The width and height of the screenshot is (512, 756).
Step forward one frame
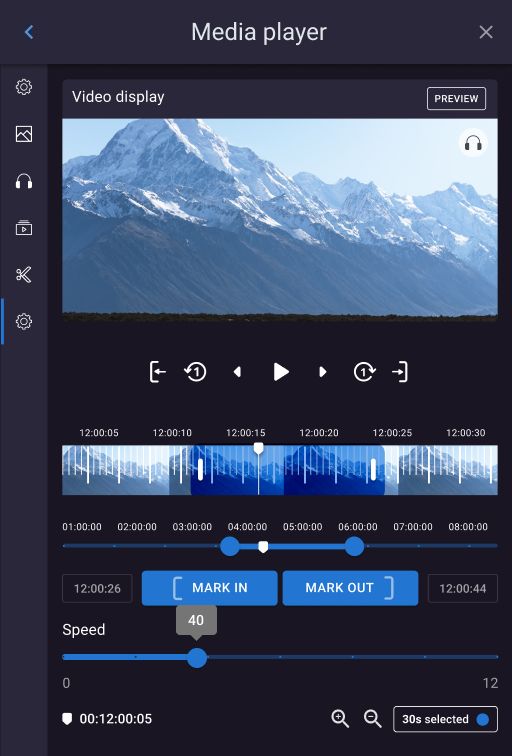click(x=323, y=372)
